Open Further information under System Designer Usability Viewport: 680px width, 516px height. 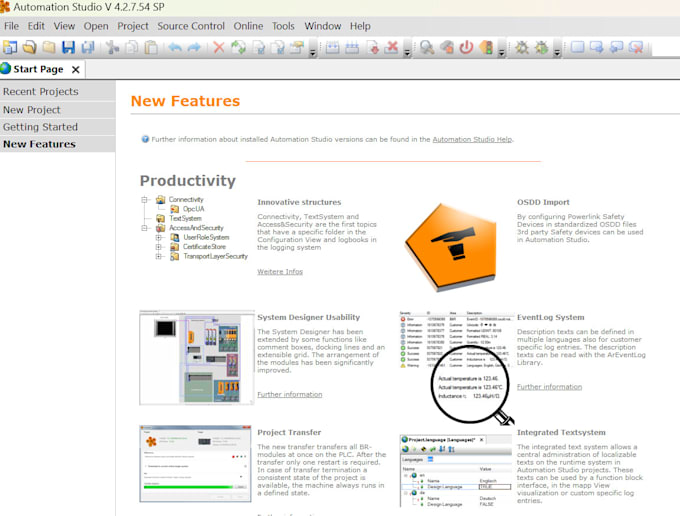pyautogui.click(x=290, y=394)
